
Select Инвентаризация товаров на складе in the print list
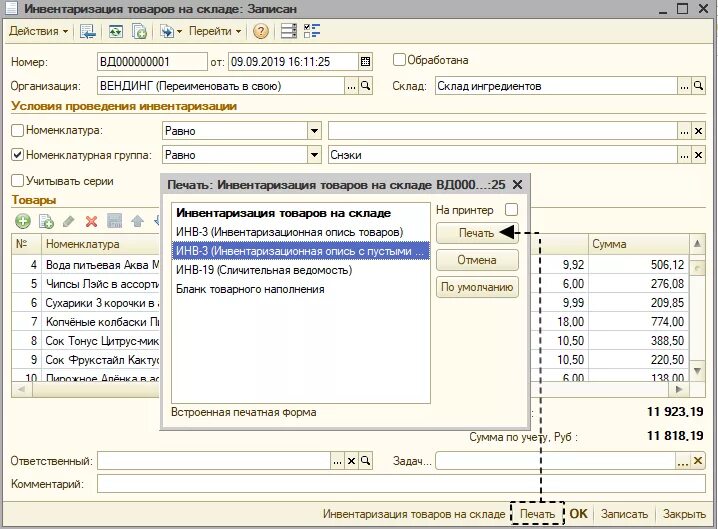point(300,213)
